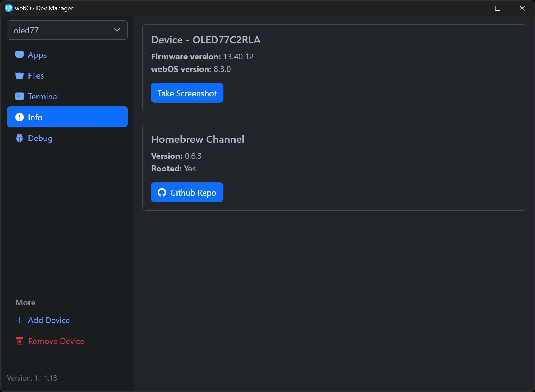Open the Terminal section
The width and height of the screenshot is (535, 392).
click(43, 97)
